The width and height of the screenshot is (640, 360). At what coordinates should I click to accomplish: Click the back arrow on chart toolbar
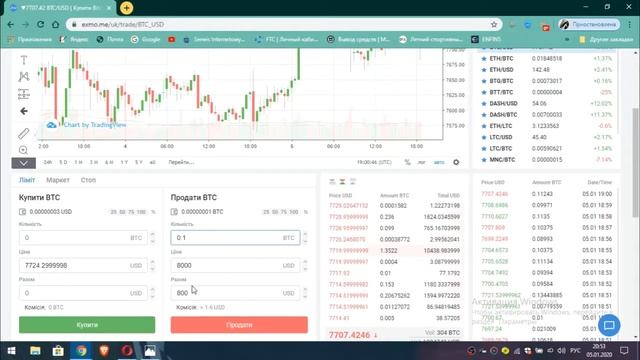(x=24, y=111)
